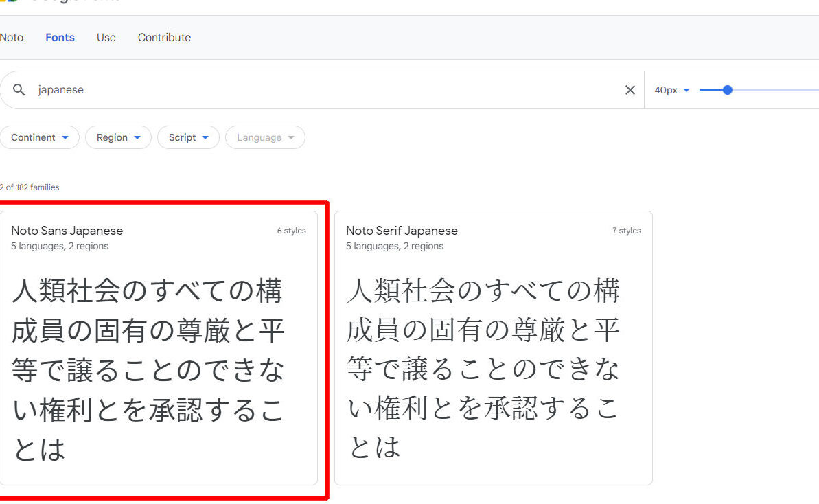This screenshot has width=819, height=504.
Task: Click the greyed-out Language filter dropdown
Action: pyautogui.click(x=265, y=137)
